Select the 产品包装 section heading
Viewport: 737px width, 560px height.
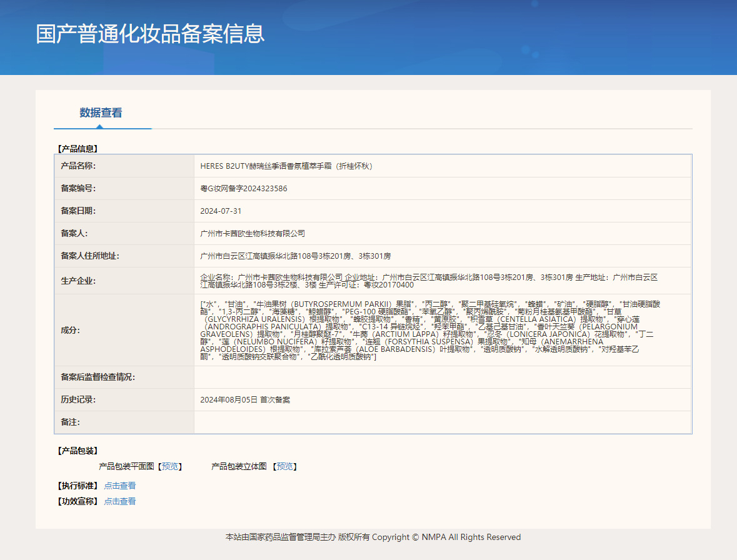[x=78, y=451]
